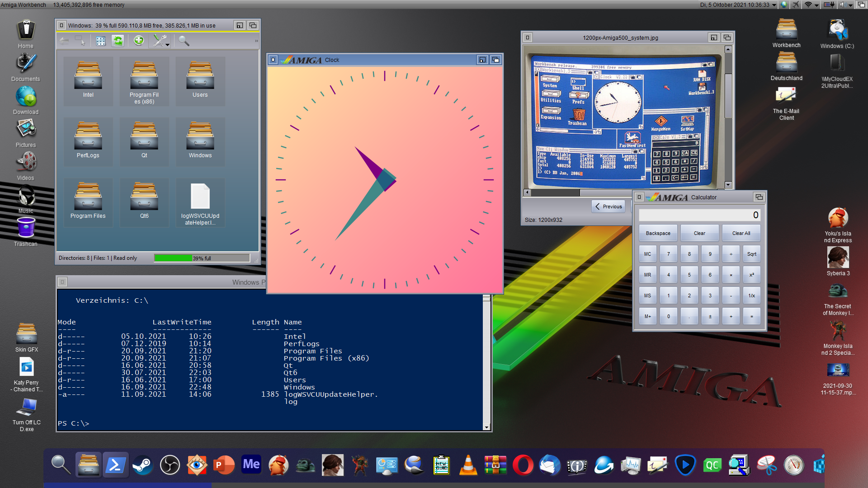Open WinRAR from the dock
The width and height of the screenshot is (868, 488).
[495, 465]
